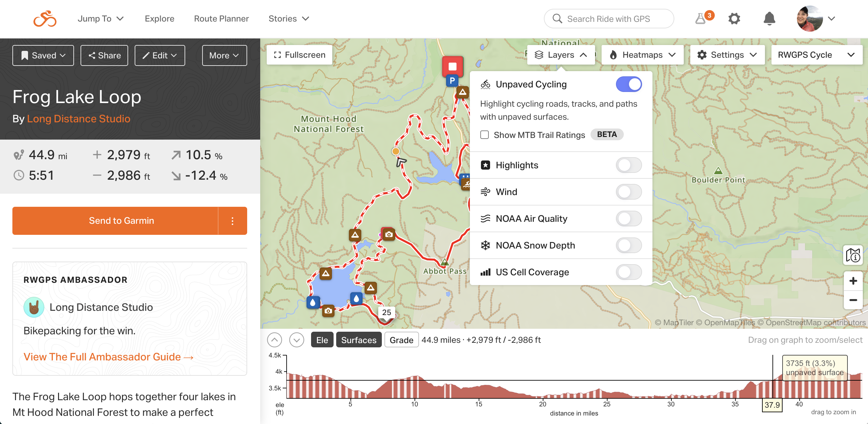Click View The Full Ambassador Guide link
The width and height of the screenshot is (868, 424).
point(108,356)
